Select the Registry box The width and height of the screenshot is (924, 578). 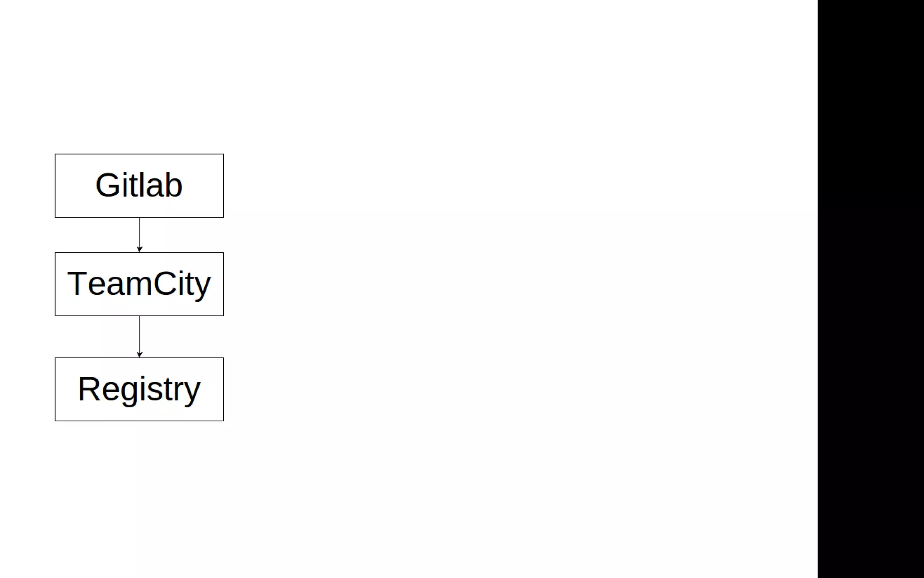pyautogui.click(x=139, y=389)
